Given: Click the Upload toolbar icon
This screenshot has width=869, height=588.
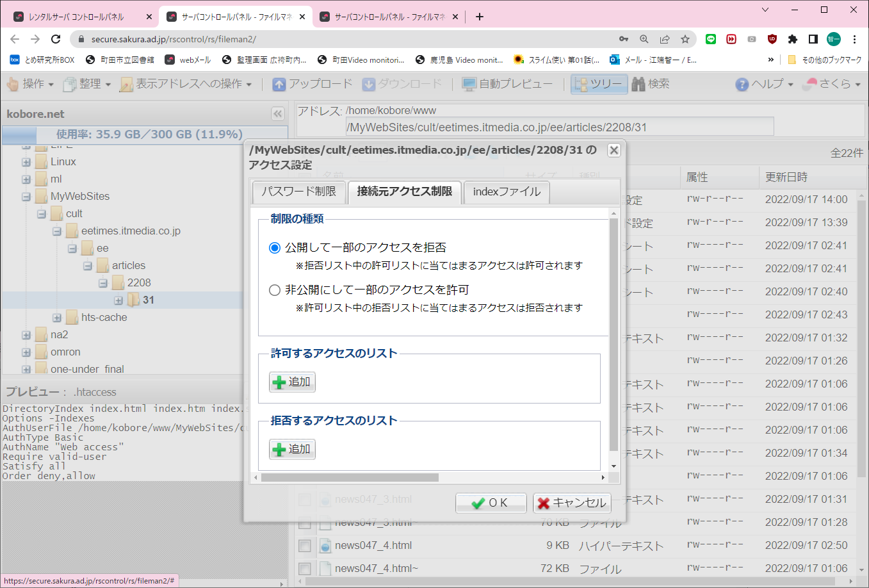Looking at the screenshot, I should 279,84.
